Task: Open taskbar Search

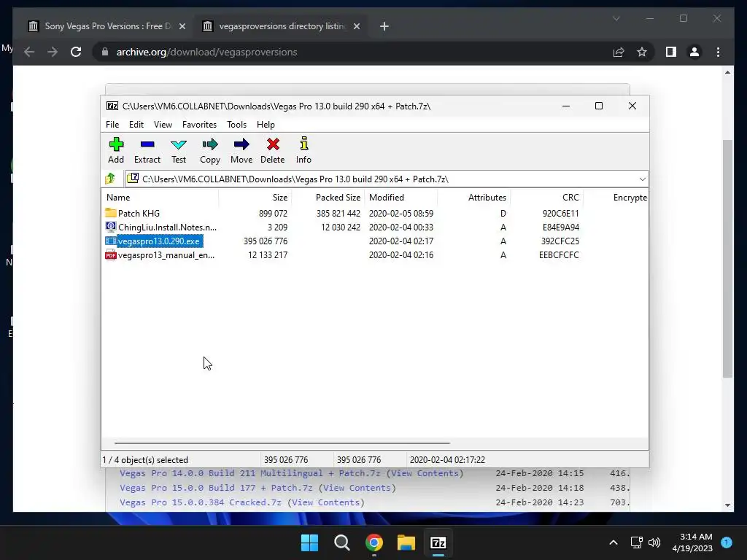Action: [341, 542]
